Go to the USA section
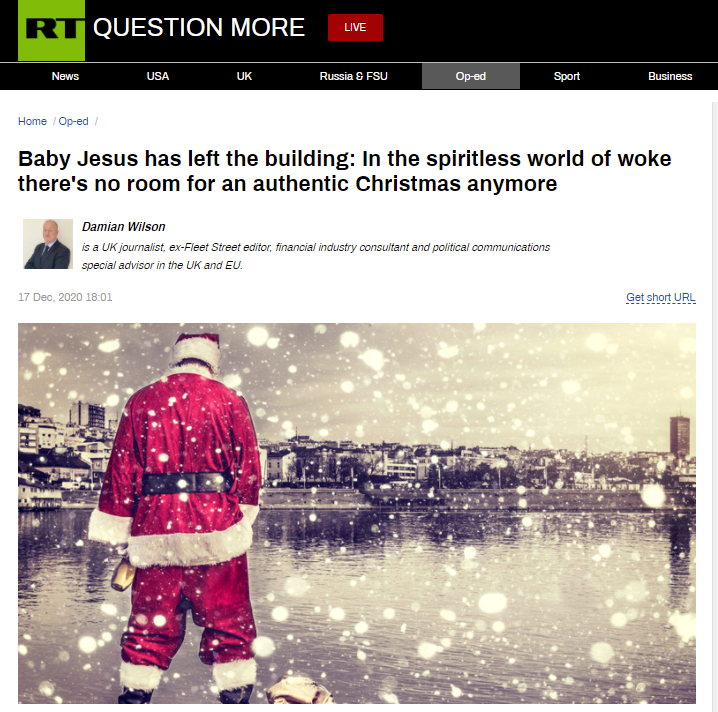Screen dimensions: 718x712 coord(158,76)
